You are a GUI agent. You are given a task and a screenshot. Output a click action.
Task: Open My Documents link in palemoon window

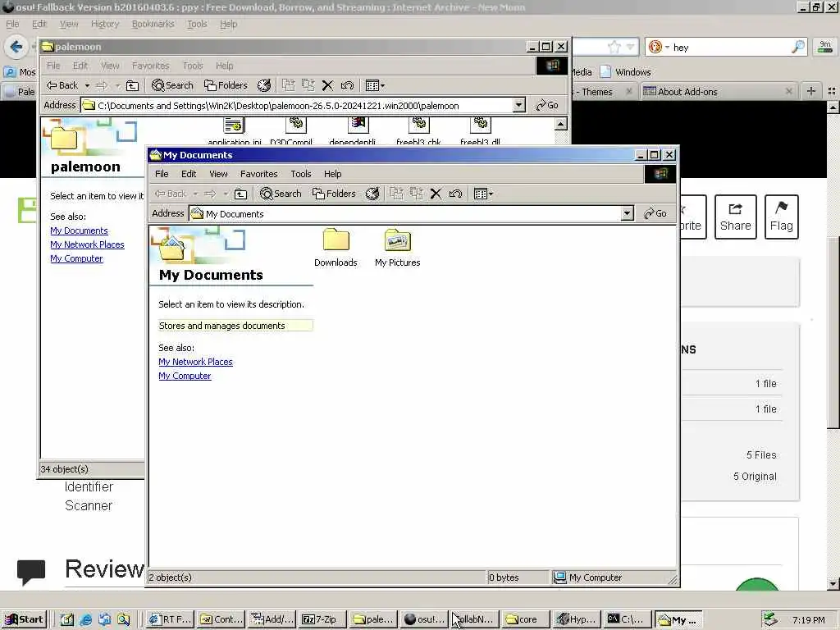pyautogui.click(x=80, y=231)
